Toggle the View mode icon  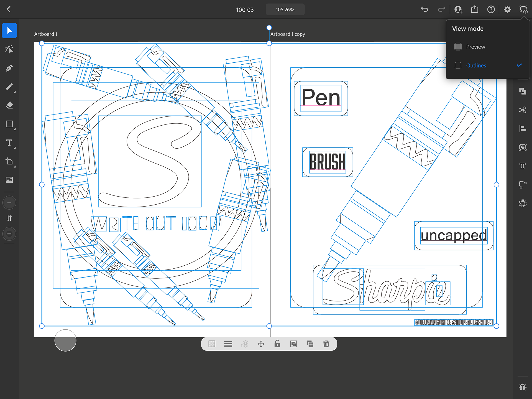pos(523,9)
